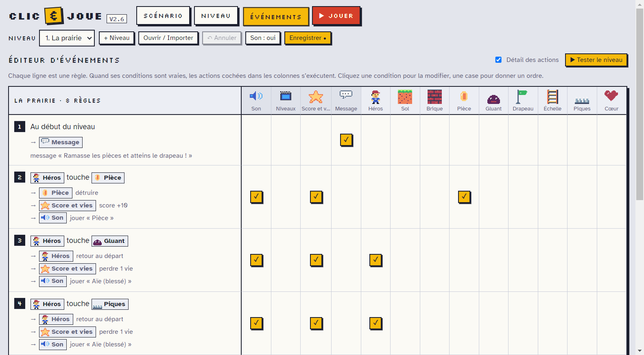Screen dimensions: 644x355
Task: Click Score et vies action chip in rule 2
Action: pos(68,206)
